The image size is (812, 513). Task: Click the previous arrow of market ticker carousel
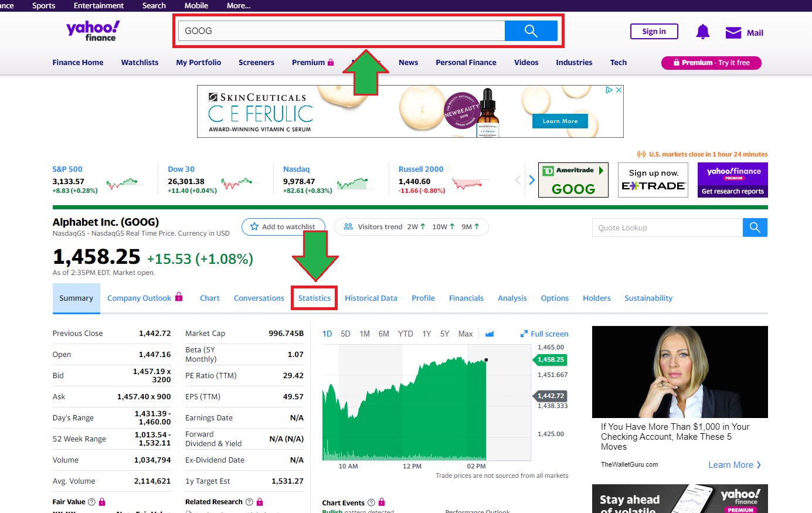(518, 180)
